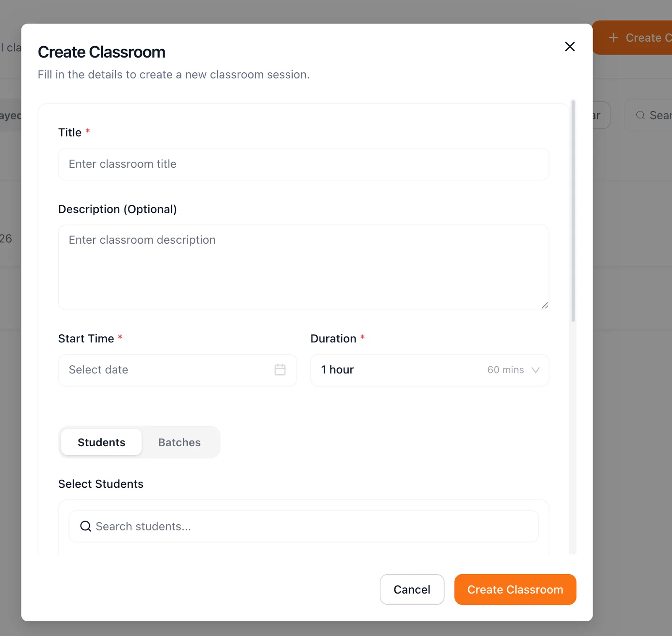672x636 pixels.
Task: Close the Create Classroom dialog with X
Action: pos(570,47)
